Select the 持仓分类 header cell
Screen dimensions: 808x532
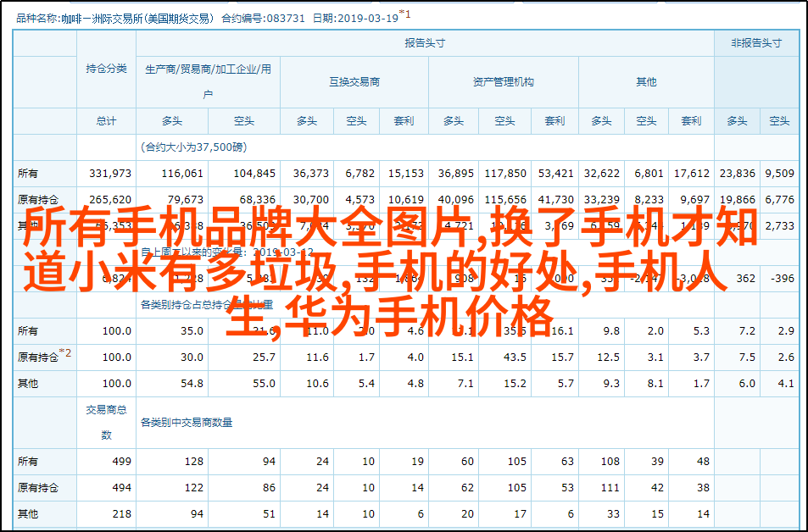click(x=106, y=69)
